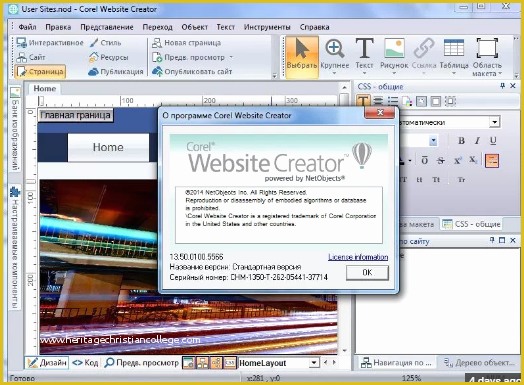Expand the small blue dropdown in CSS panel
Viewport: 524px width, 385px height.
coord(433,141)
